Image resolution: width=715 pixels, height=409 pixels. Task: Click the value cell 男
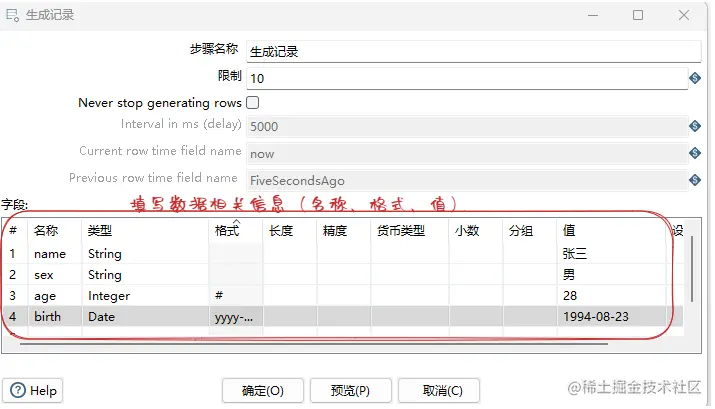click(611, 274)
